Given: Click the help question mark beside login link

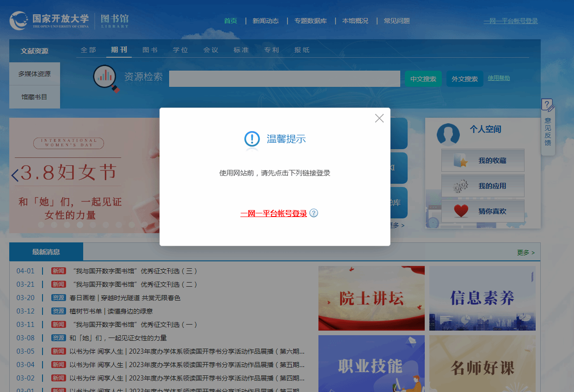Looking at the screenshot, I should click(314, 213).
